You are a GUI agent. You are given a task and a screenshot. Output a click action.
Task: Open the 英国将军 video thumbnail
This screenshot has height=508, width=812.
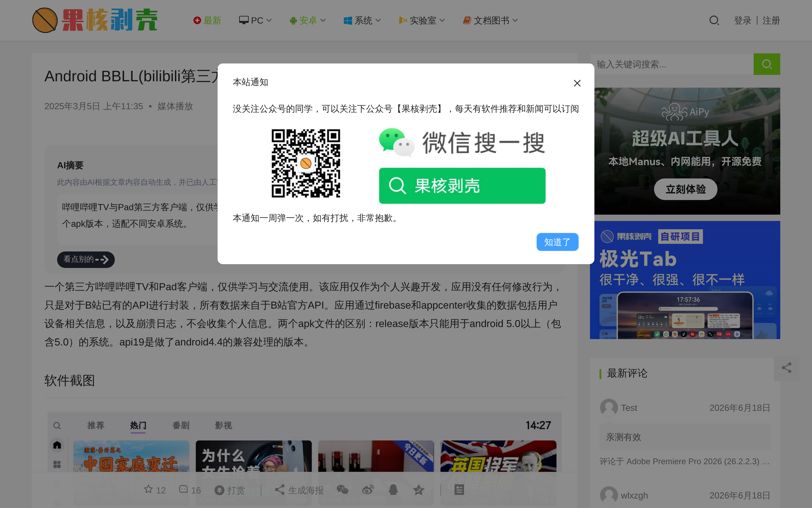coord(498,456)
